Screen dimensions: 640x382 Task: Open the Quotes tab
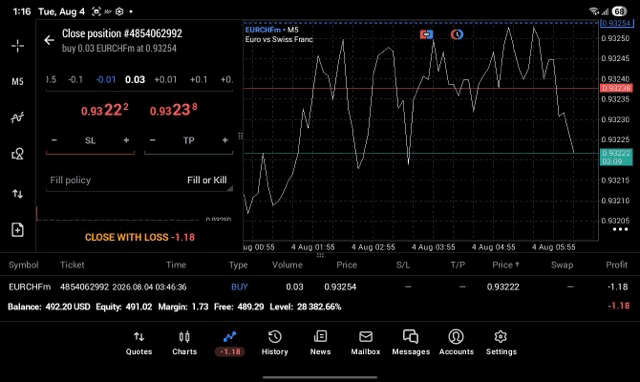click(x=139, y=343)
